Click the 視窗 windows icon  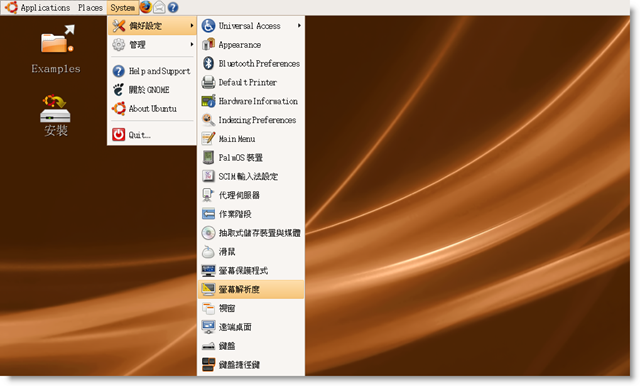208,308
